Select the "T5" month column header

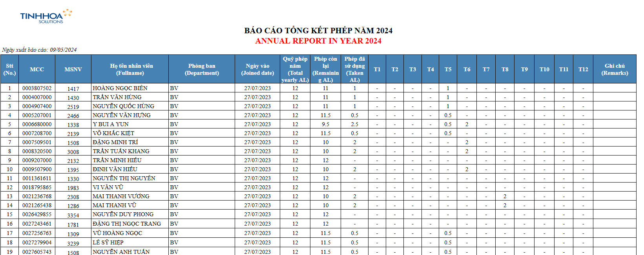point(448,69)
